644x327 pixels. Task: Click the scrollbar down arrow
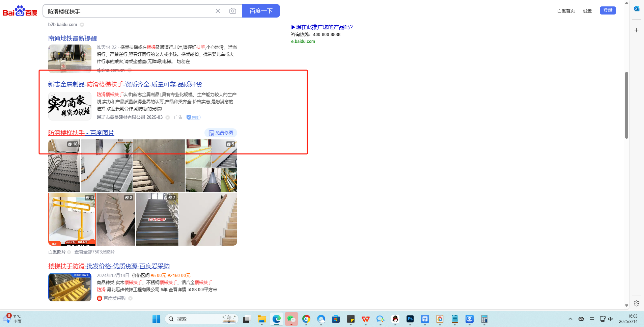tap(626, 306)
